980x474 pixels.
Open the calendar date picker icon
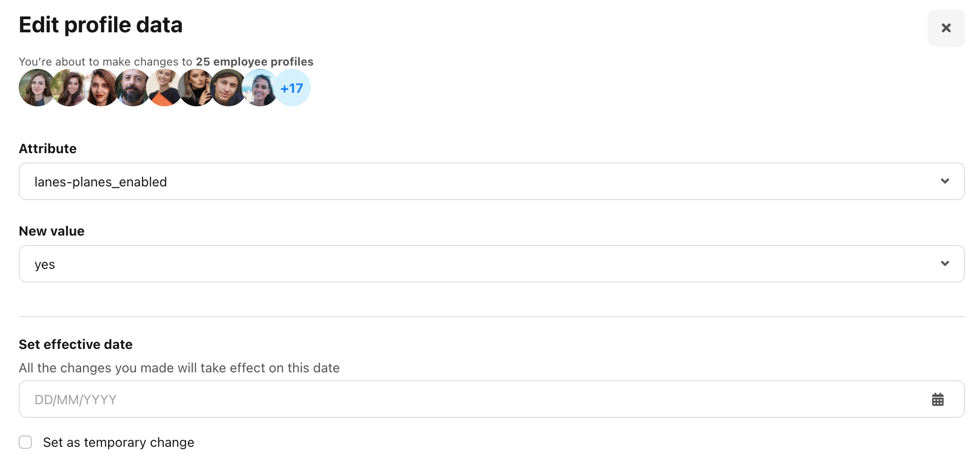pyautogui.click(x=937, y=400)
